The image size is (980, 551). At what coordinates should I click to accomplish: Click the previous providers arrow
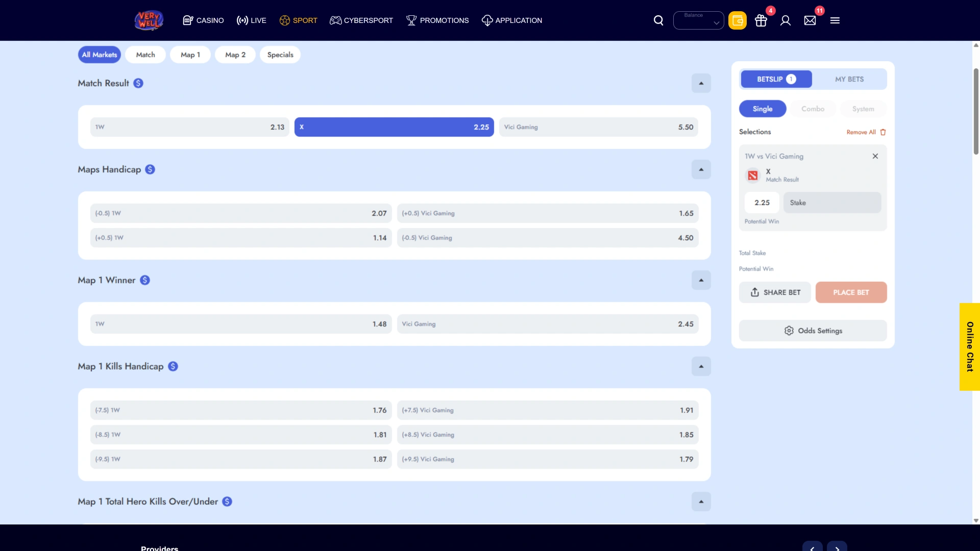click(x=813, y=547)
